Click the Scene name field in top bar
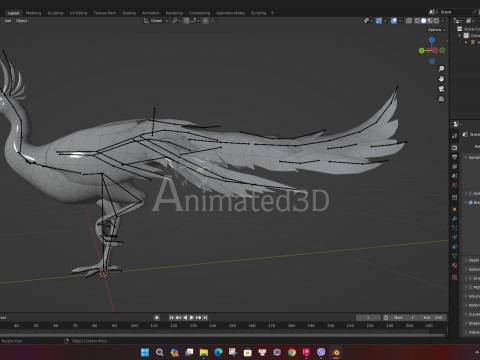Viewport: 480px width, 360px height. tap(455, 12)
